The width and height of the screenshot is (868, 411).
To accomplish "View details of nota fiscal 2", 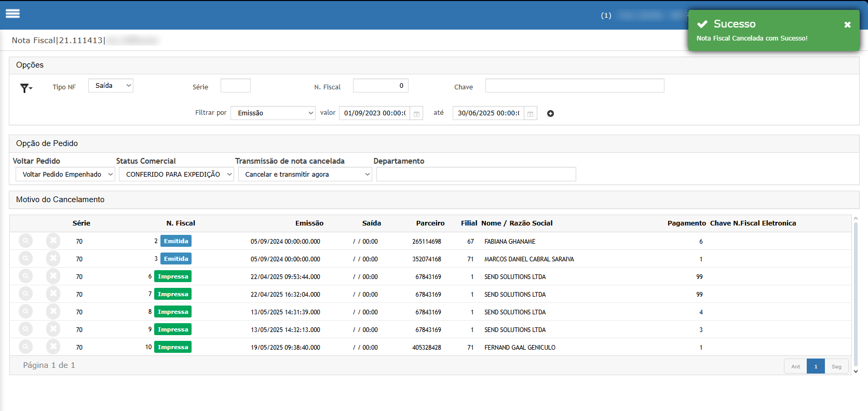I will pos(25,241).
